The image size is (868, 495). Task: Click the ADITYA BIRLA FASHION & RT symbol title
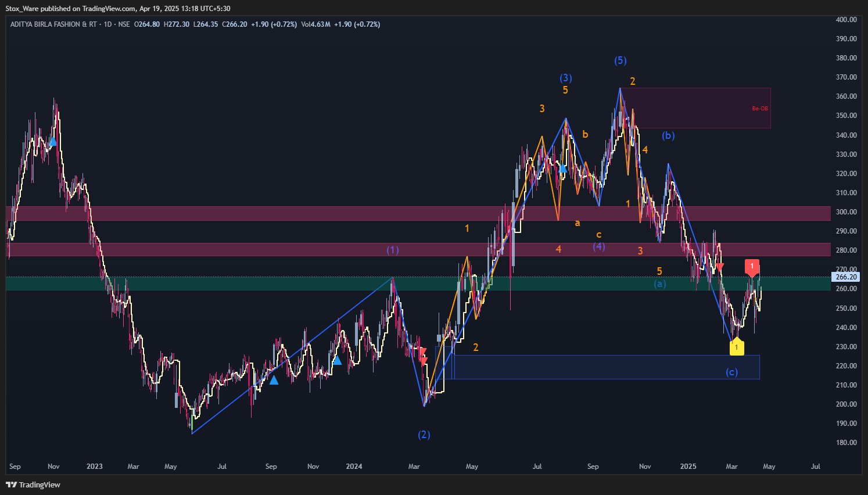click(53, 24)
